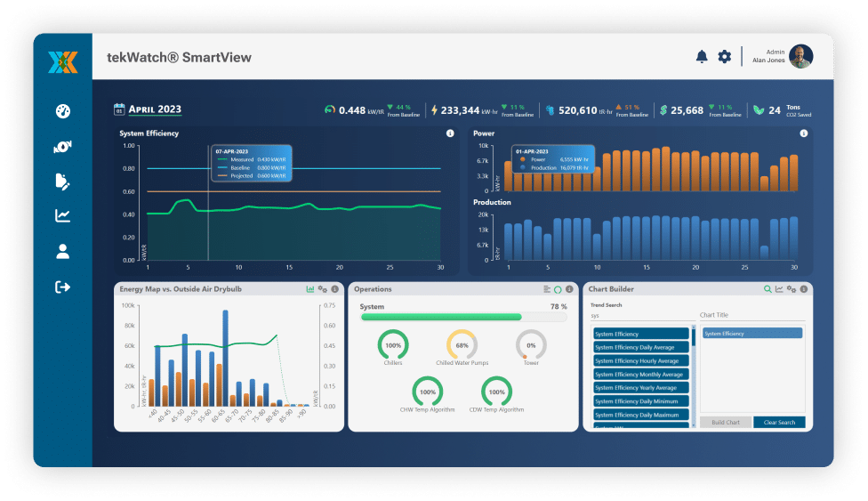The width and height of the screenshot is (868, 501).
Task: Select System Efficiency Daily Maximum trend
Action: coord(641,415)
